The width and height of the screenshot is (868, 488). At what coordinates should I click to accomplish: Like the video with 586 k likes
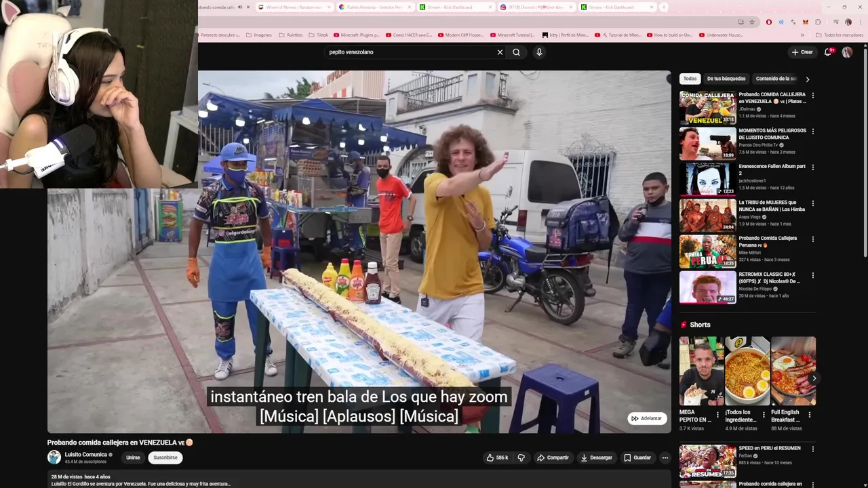(x=496, y=457)
